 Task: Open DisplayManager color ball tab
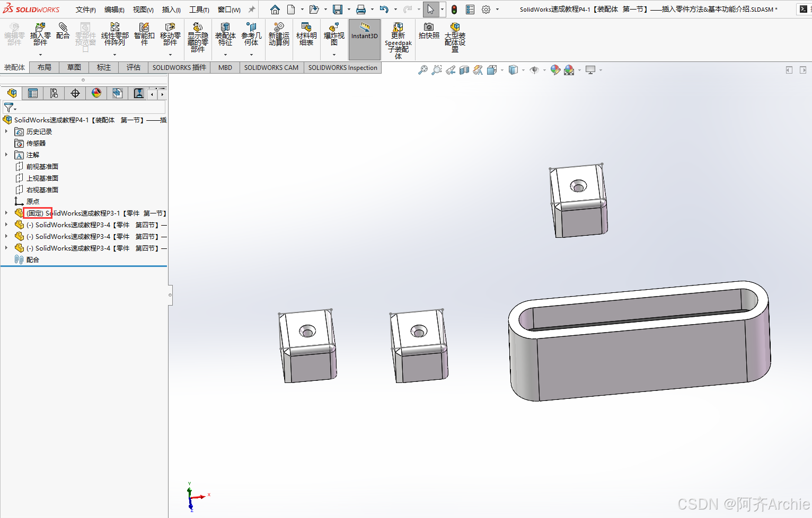(96, 93)
